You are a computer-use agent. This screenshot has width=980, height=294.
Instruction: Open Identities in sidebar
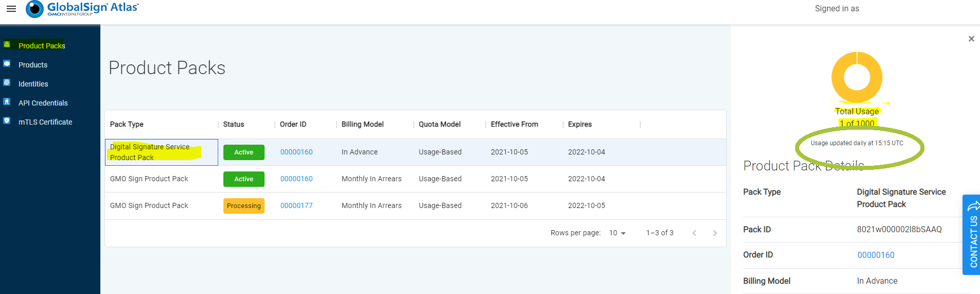coord(33,84)
